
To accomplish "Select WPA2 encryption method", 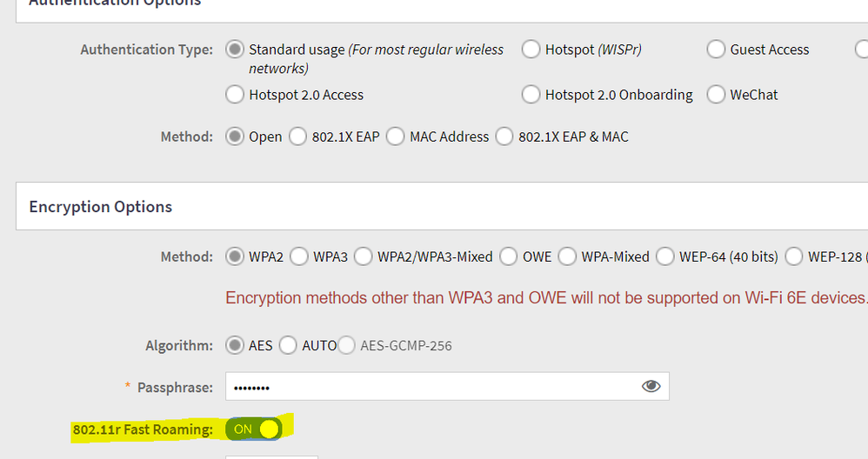I will coord(235,256).
